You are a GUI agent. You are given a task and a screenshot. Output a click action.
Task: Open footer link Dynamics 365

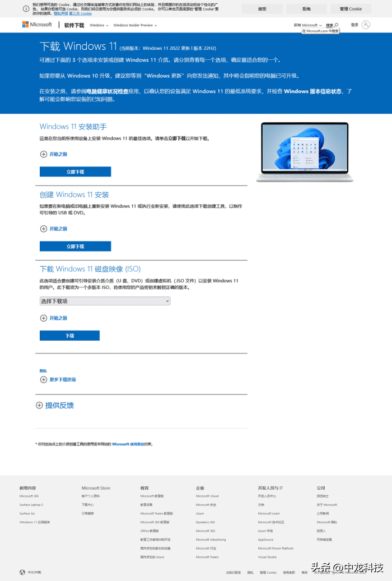(x=206, y=522)
